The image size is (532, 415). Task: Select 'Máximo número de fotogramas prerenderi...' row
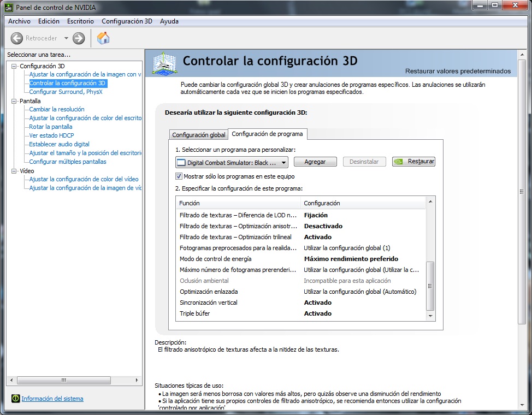(300, 270)
